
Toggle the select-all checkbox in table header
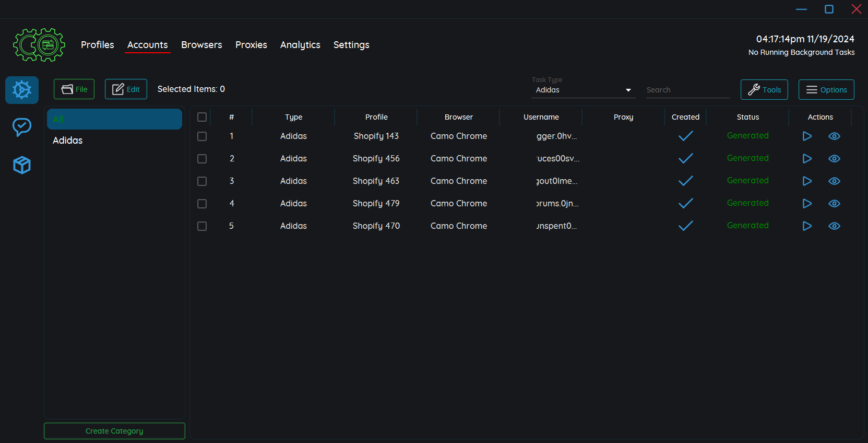pyautogui.click(x=202, y=117)
